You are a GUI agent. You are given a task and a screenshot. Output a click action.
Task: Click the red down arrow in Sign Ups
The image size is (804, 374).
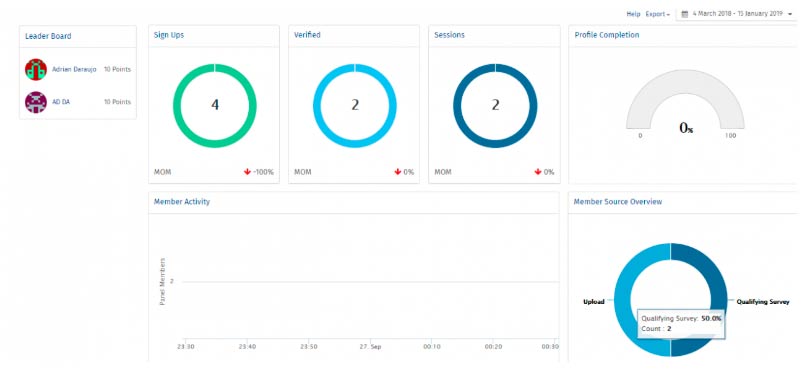247,172
